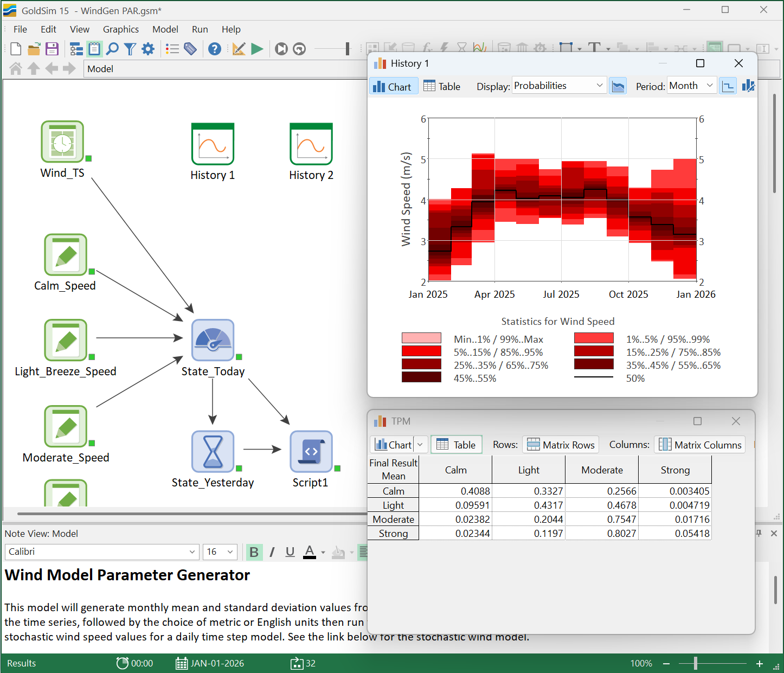Viewport: 784px width, 673px height.
Task: Toggle bold formatting in the note editor
Action: (x=254, y=552)
